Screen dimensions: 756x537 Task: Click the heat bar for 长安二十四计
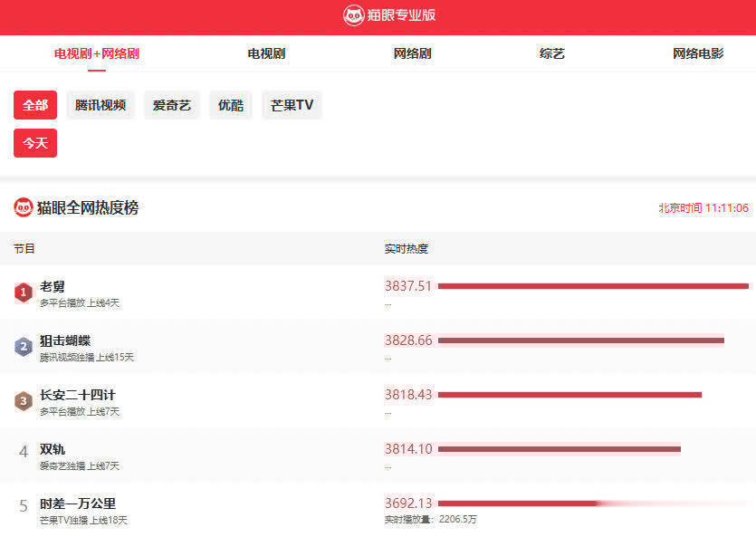569,395
